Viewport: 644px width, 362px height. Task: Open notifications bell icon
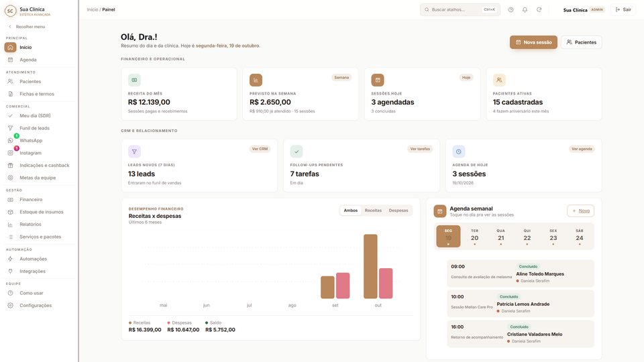(x=525, y=9)
